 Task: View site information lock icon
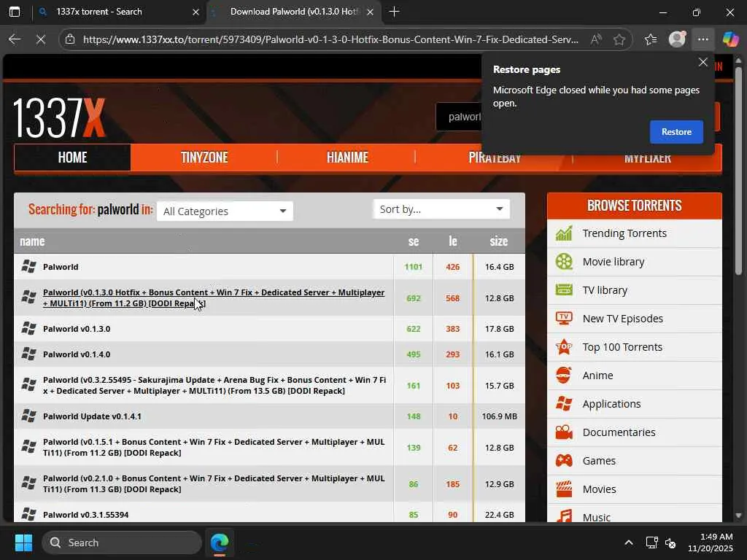[70, 39]
